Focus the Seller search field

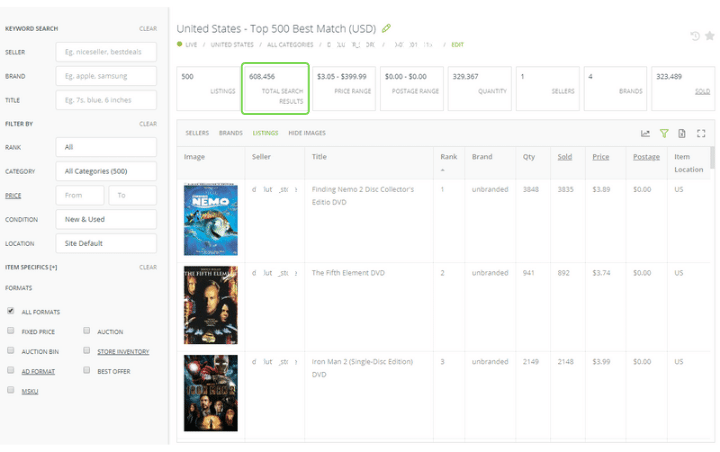coord(106,52)
